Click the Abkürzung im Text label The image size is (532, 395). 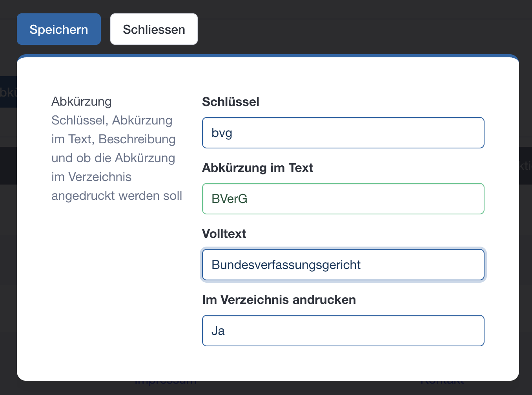tap(257, 168)
